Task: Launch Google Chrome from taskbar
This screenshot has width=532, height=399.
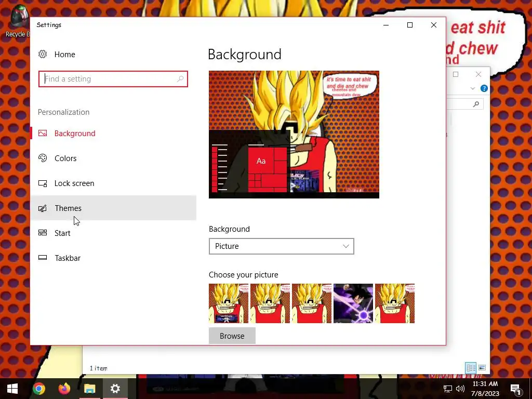Action: tap(39, 389)
